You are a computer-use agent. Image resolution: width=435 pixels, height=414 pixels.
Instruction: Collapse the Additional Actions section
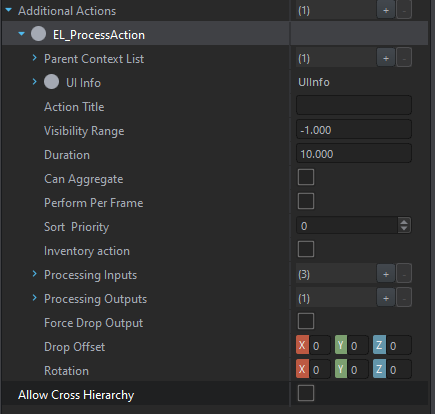[x=9, y=10]
